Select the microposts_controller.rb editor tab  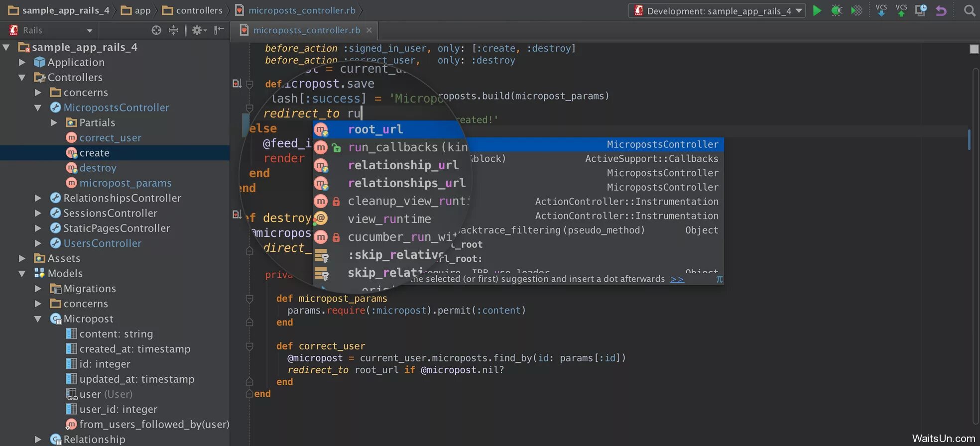click(306, 30)
